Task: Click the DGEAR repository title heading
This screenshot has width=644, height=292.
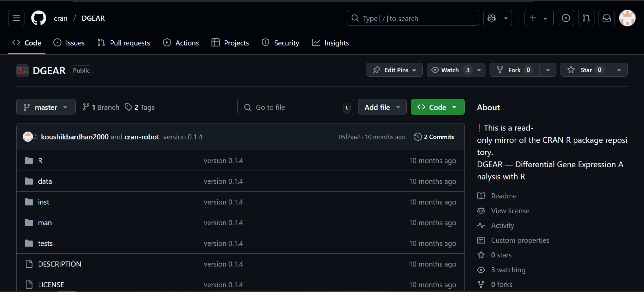Action: pos(49,71)
